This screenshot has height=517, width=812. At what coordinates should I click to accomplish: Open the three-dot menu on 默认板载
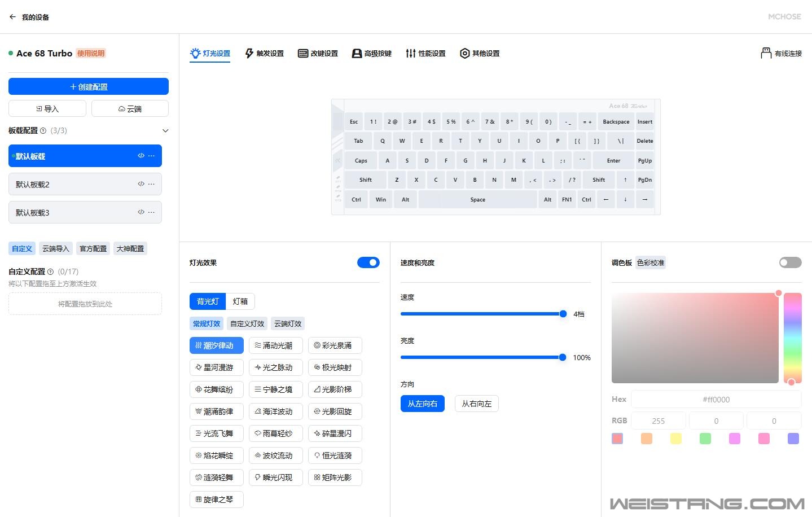pyautogui.click(x=151, y=156)
